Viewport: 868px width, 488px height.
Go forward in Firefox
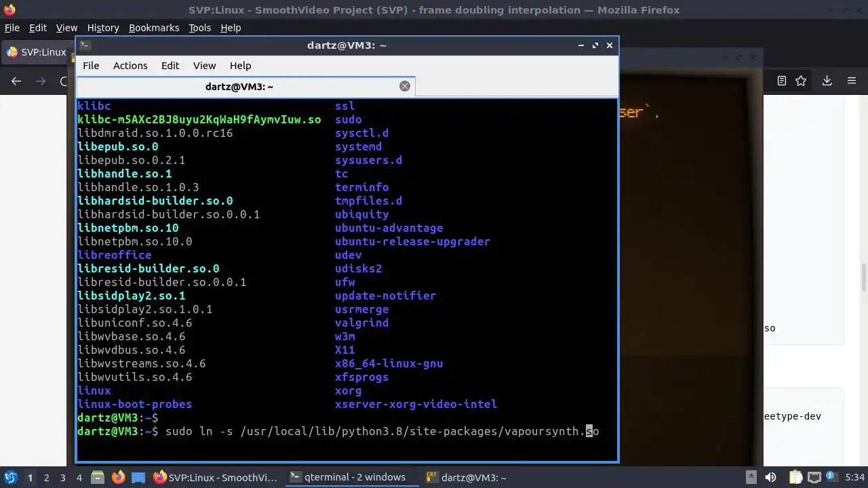pyautogui.click(x=41, y=81)
